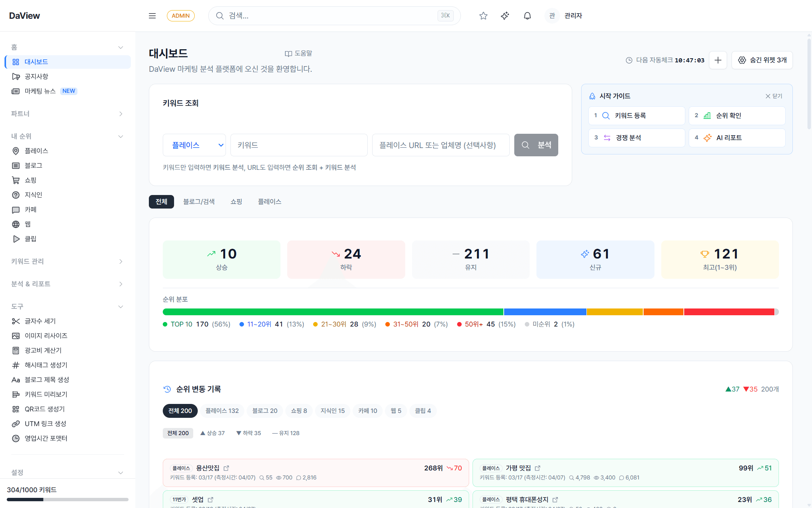
Task: Switch to the 블로그/검색 tab
Action: tap(199, 202)
